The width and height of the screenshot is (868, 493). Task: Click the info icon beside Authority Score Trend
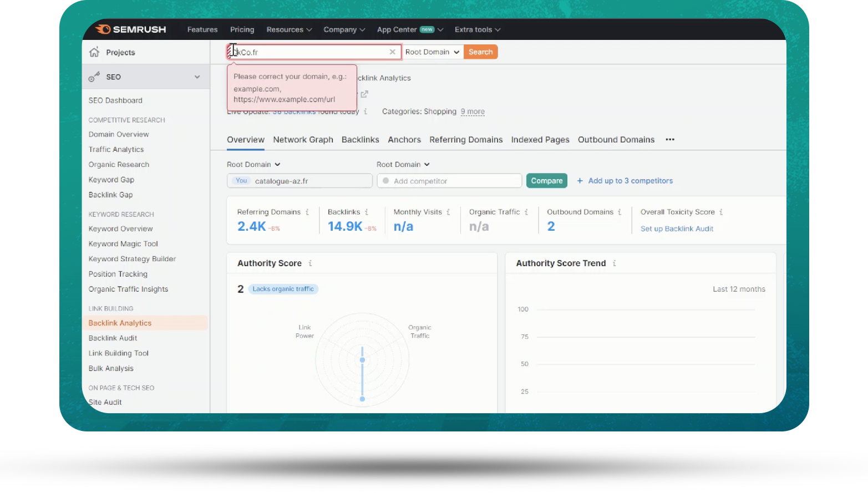615,263
